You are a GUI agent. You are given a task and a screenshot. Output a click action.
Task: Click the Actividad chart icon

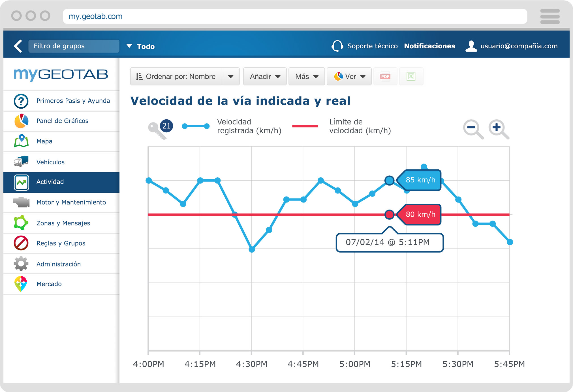click(22, 182)
